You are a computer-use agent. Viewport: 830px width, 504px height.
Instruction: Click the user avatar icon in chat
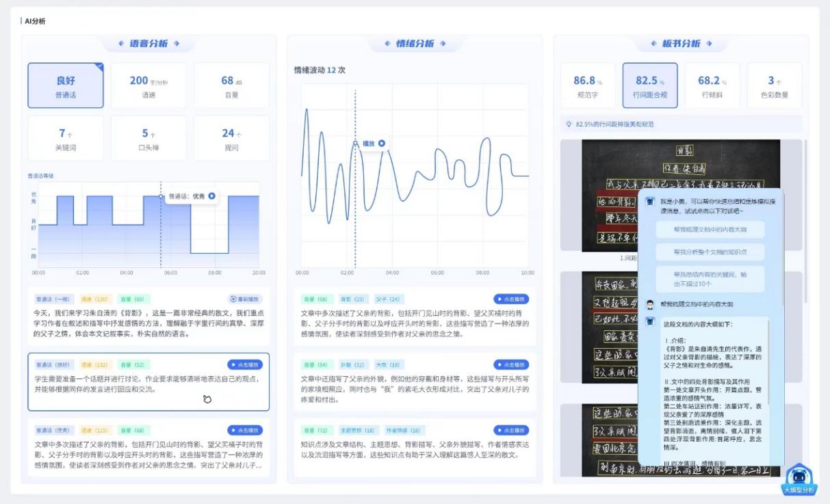pyautogui.click(x=650, y=304)
